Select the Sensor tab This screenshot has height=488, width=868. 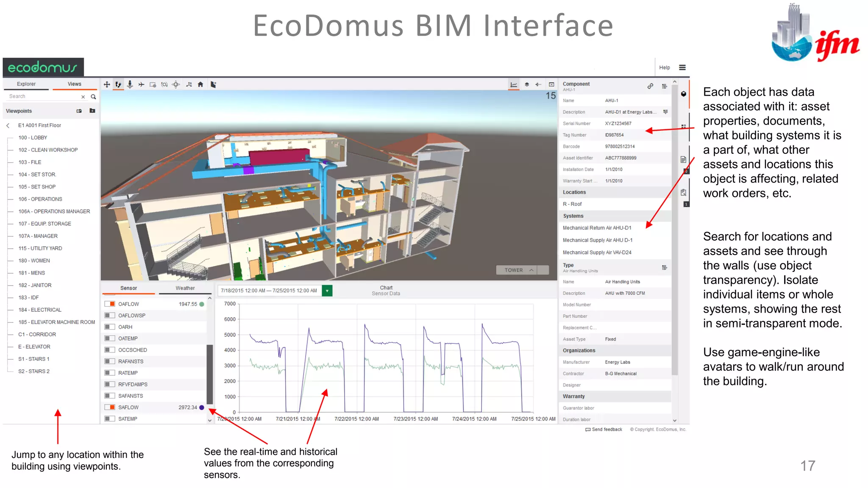pyautogui.click(x=128, y=288)
